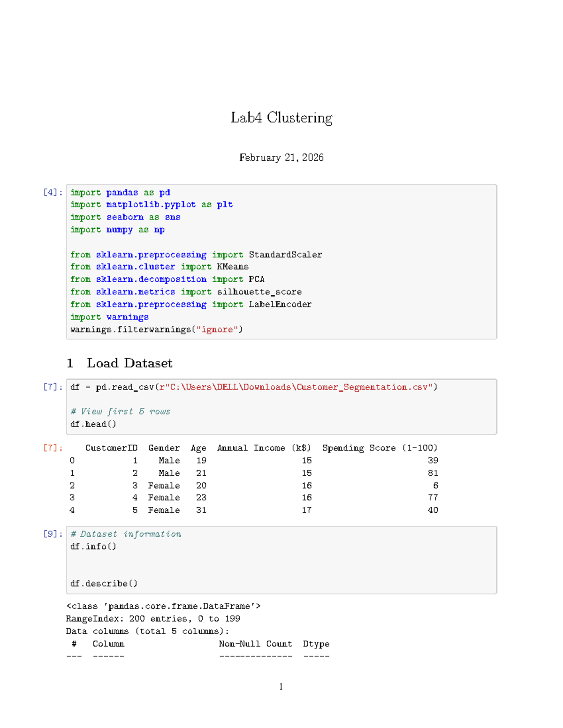
Task: Click 'RangeIndex: 200 entries, 0 to 199'
Action: click(153, 619)
